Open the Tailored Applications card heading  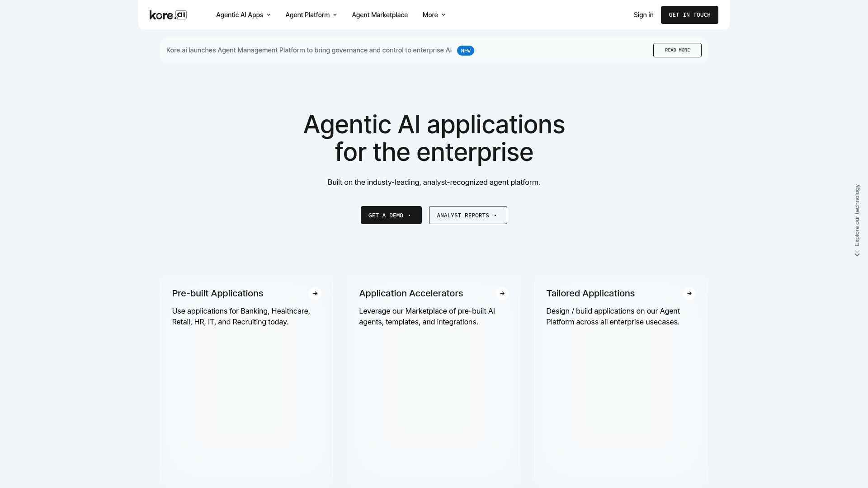point(590,294)
